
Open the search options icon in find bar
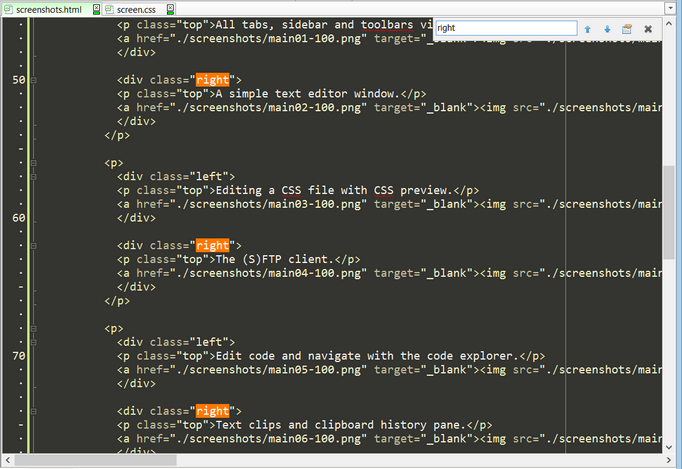pyautogui.click(x=627, y=29)
